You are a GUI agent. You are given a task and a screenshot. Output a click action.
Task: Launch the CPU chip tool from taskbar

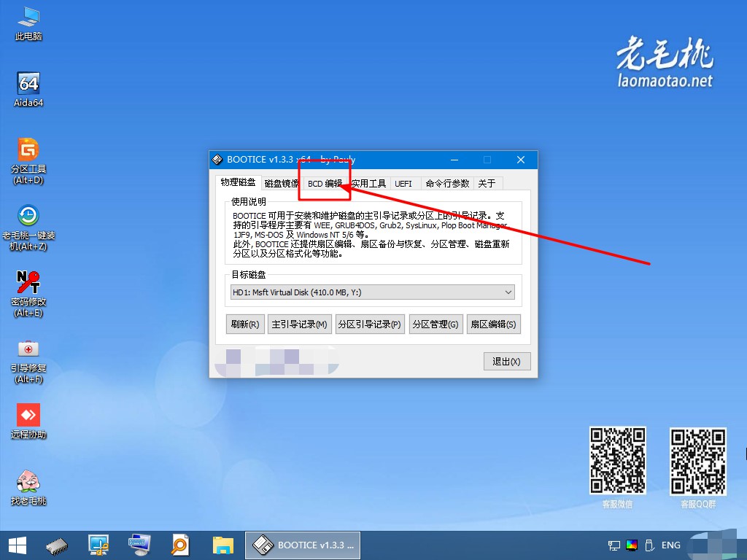[x=57, y=545]
